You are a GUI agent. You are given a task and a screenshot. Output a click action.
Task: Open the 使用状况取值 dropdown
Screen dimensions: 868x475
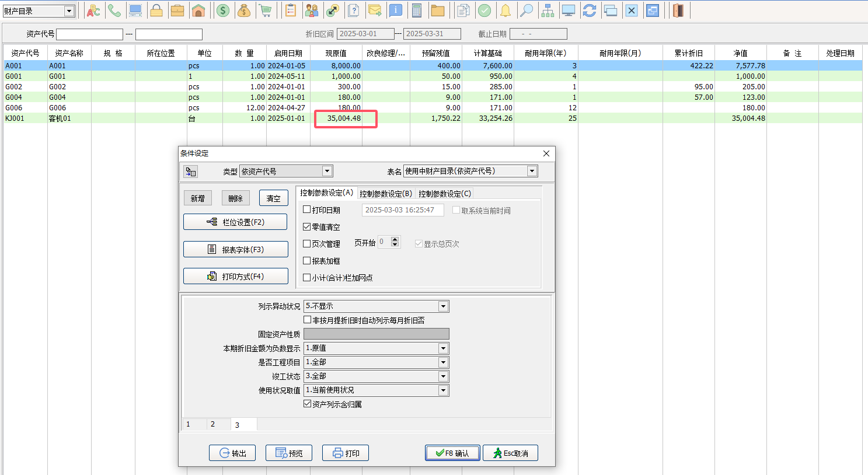point(443,390)
